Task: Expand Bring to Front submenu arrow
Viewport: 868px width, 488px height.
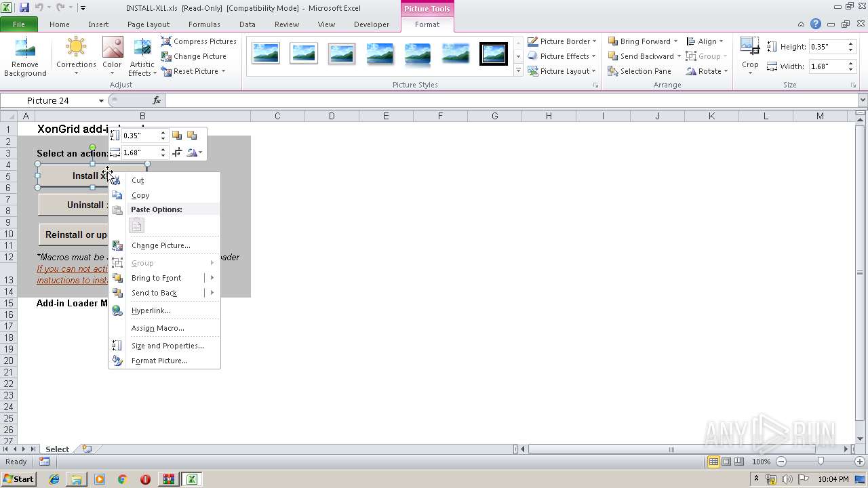Action: pyautogui.click(x=212, y=278)
